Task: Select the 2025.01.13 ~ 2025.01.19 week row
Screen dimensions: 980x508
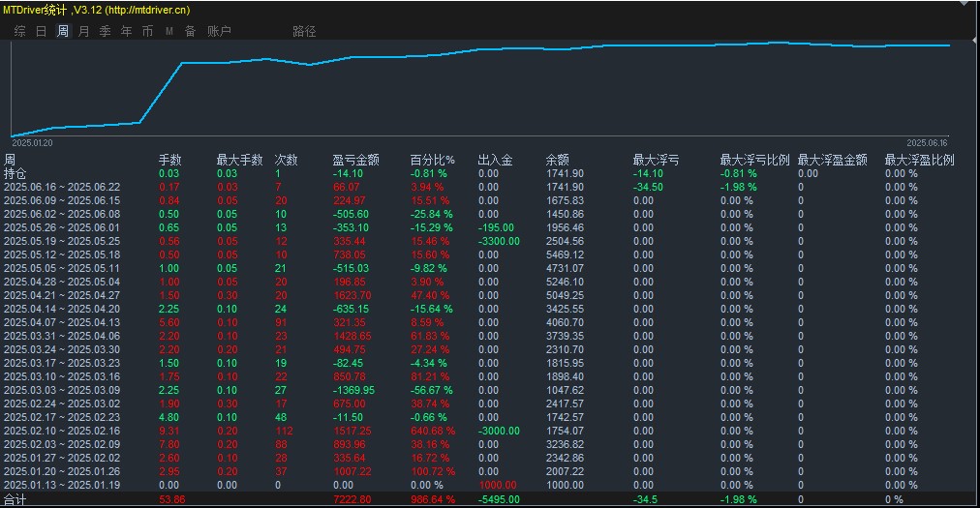Action: point(490,485)
